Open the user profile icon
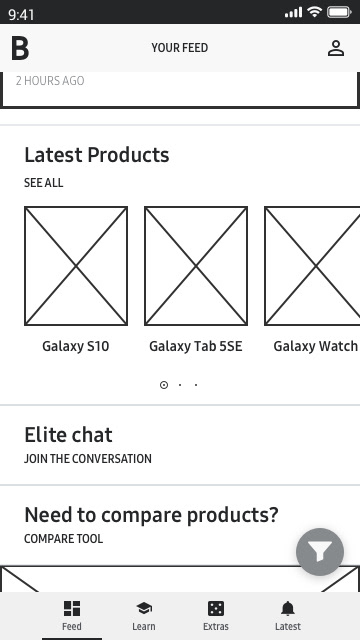360x640 pixels. (x=336, y=48)
